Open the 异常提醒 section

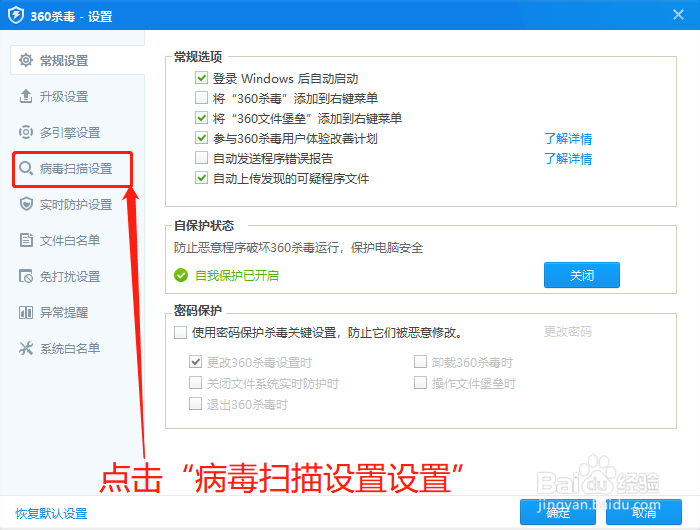64,313
